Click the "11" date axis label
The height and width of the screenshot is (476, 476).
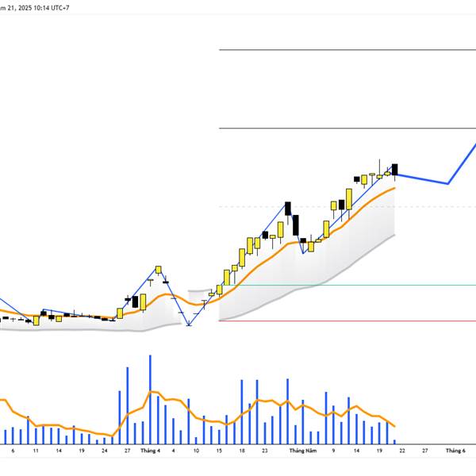[36, 451]
